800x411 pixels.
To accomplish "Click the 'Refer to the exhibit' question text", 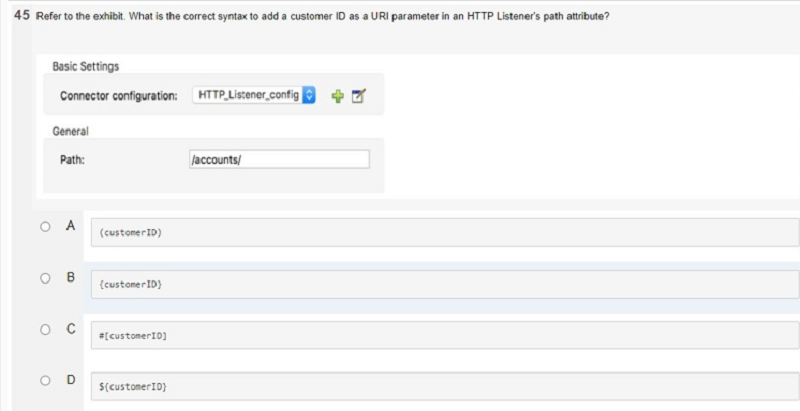I will 322,16.
